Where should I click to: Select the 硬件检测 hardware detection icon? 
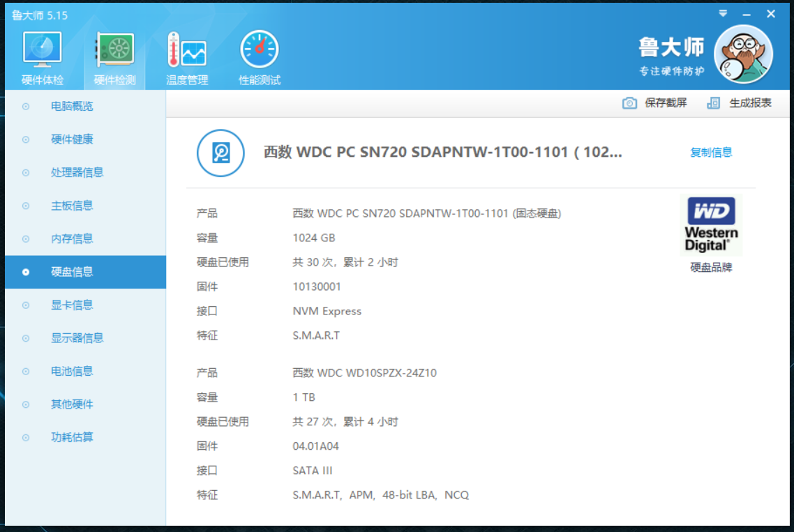click(115, 50)
